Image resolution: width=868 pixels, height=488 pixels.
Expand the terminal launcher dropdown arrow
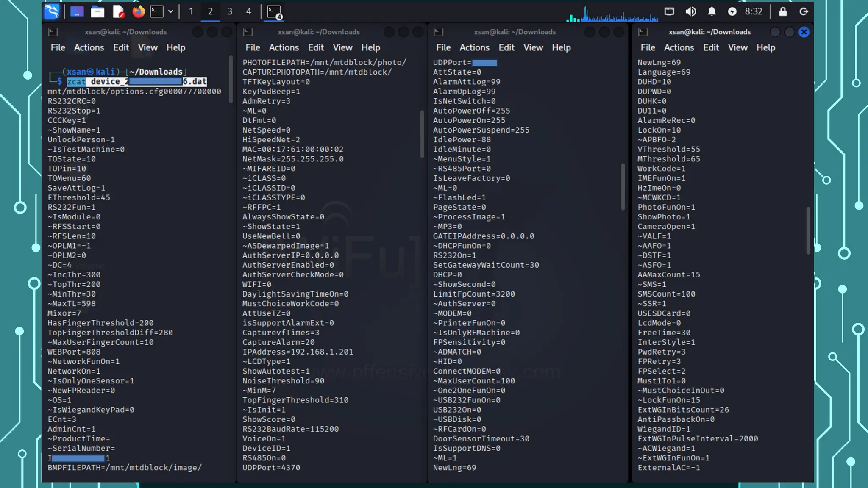tap(171, 11)
